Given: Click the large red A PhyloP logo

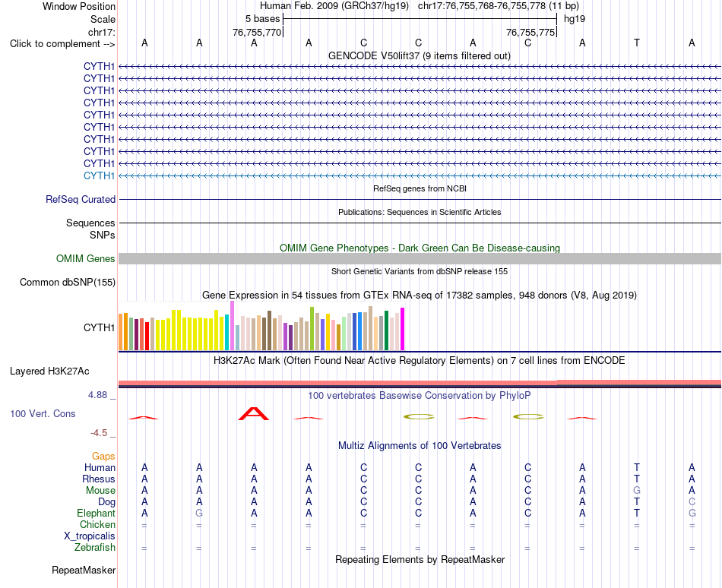Looking at the screenshot, I should pos(254,413).
